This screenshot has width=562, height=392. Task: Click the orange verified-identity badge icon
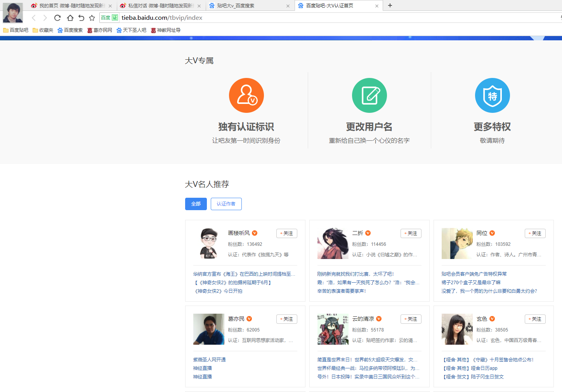tap(246, 95)
